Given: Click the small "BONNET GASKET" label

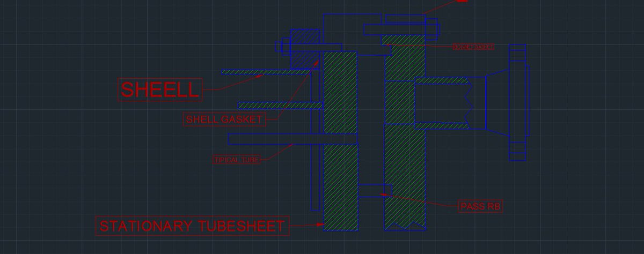Looking at the screenshot, I should [473, 47].
